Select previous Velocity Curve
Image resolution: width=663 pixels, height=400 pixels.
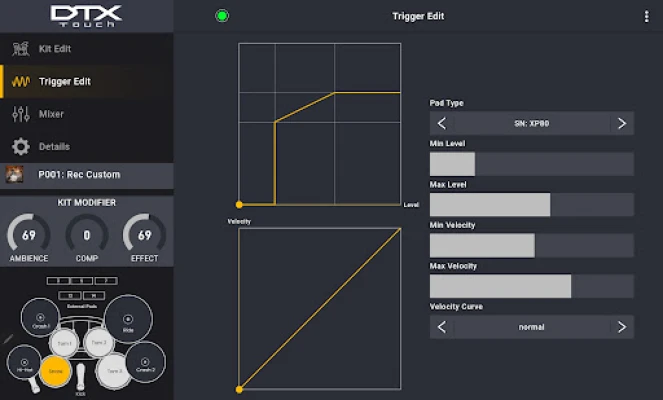point(442,327)
